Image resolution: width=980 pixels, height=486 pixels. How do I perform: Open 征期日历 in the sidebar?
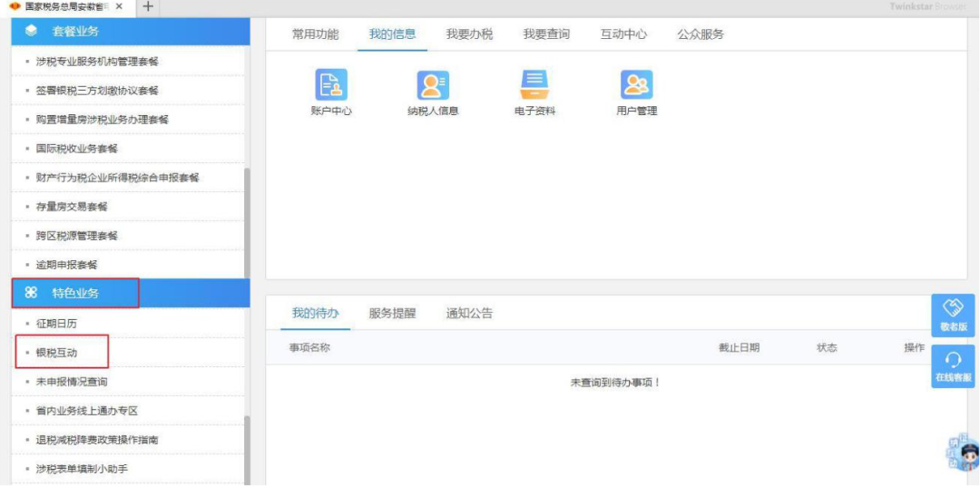[56, 324]
